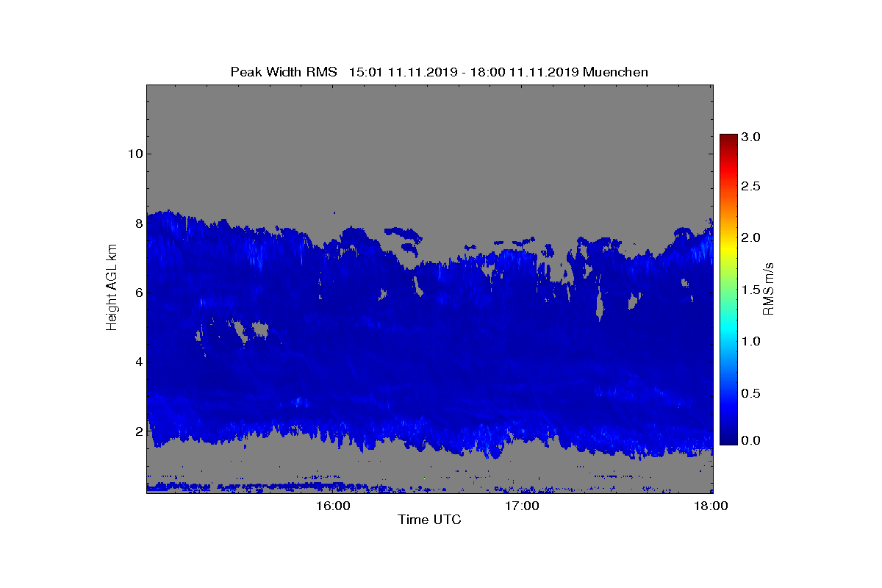882x588 pixels.
Task: Click the height tick label '6'
Action: (137, 293)
